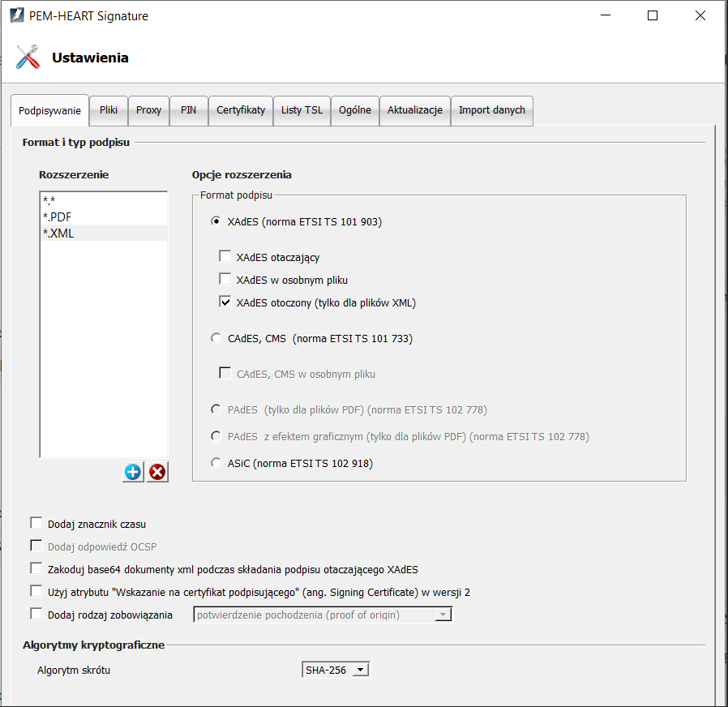The width and height of the screenshot is (728, 707).
Task: Switch to the Certyfikaty tab
Action: [x=241, y=110]
